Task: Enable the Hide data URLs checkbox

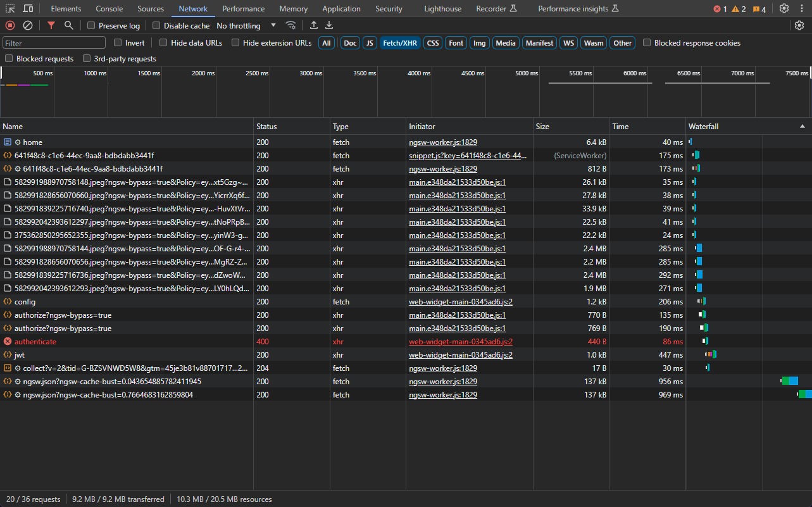Action: (x=163, y=43)
